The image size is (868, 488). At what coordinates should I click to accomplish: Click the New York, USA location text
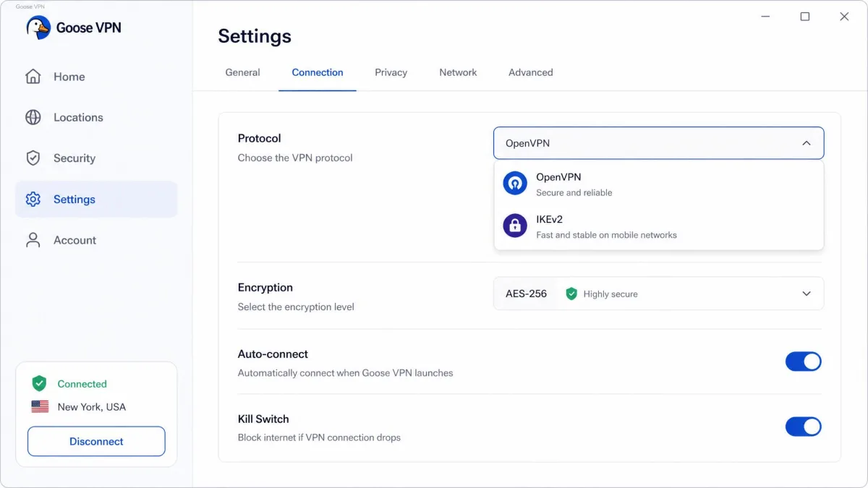(92, 407)
